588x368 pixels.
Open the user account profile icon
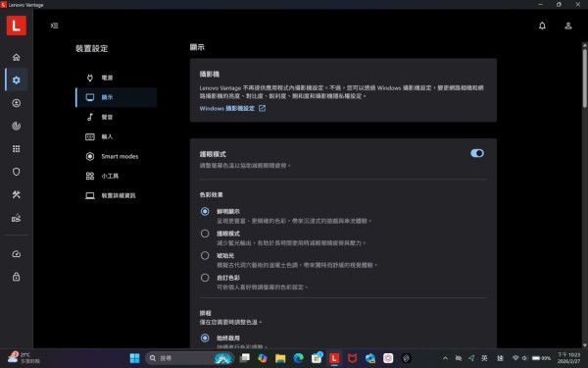(568, 26)
